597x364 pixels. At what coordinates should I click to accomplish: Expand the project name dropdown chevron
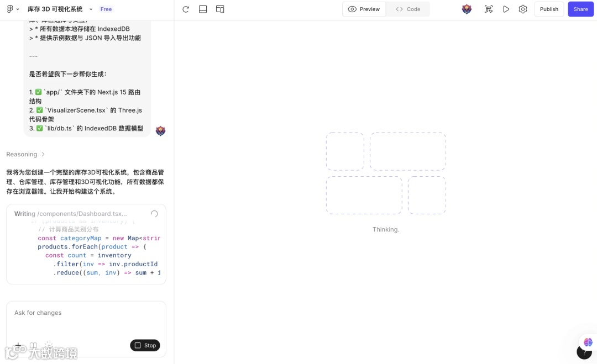91,9
